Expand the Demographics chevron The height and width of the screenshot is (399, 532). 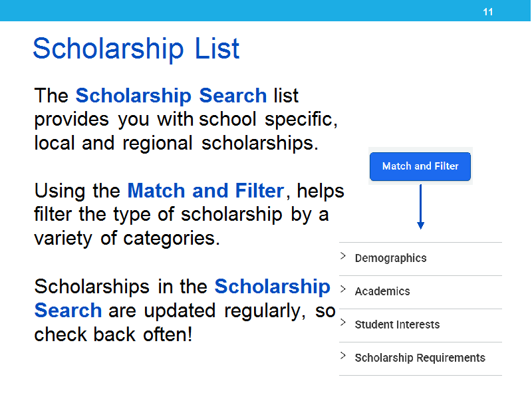[x=343, y=256]
